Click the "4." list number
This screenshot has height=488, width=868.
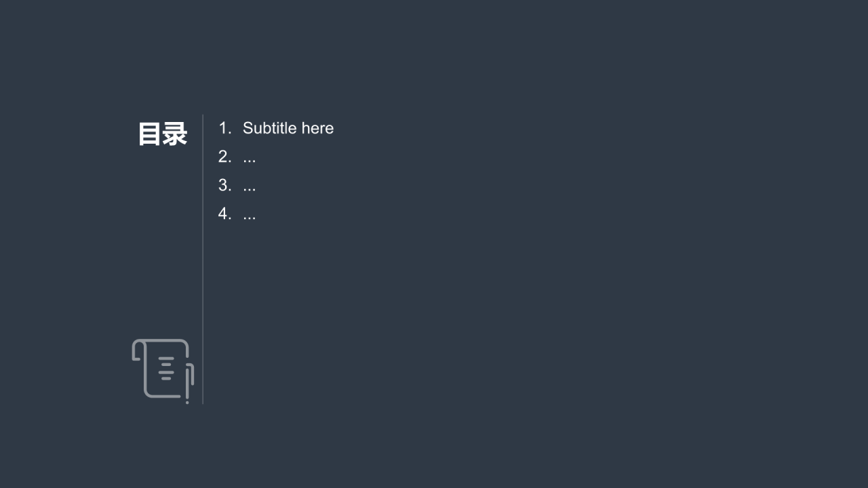coord(224,213)
